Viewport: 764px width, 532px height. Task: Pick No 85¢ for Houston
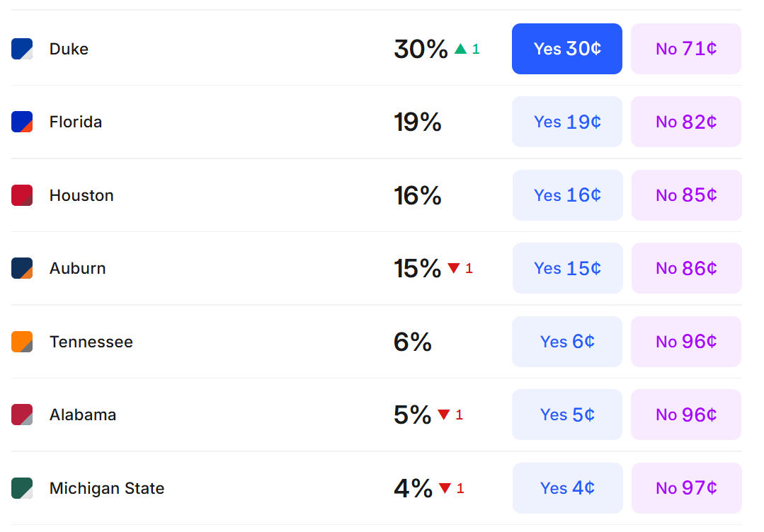(687, 195)
